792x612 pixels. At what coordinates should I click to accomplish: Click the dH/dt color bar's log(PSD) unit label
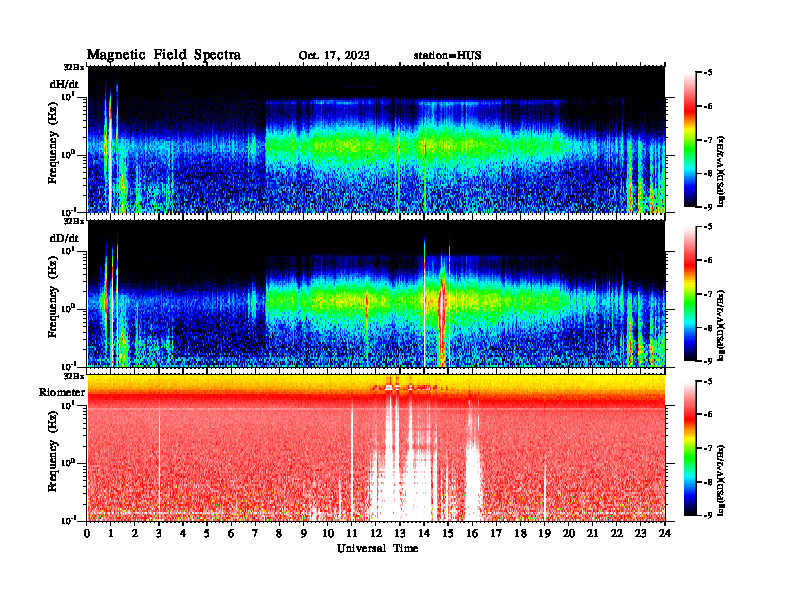pos(722,172)
